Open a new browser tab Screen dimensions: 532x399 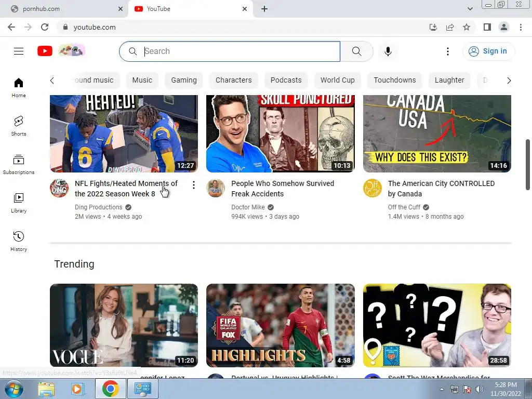[264, 9]
